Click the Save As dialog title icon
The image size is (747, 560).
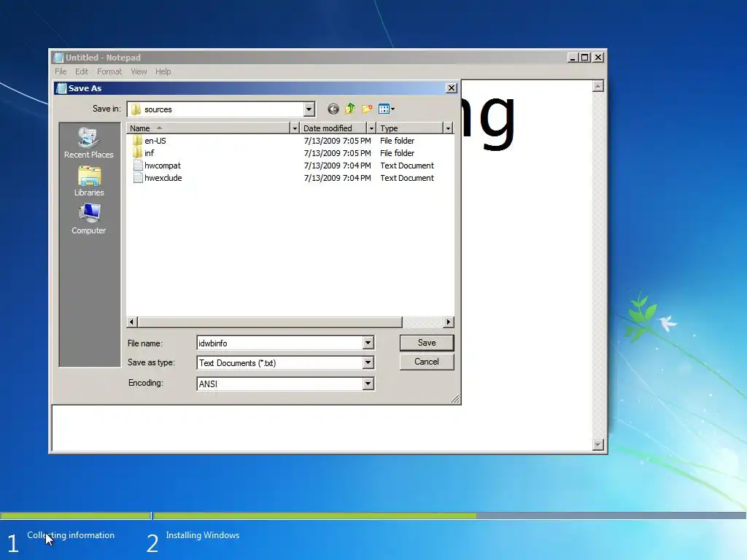tap(61, 88)
